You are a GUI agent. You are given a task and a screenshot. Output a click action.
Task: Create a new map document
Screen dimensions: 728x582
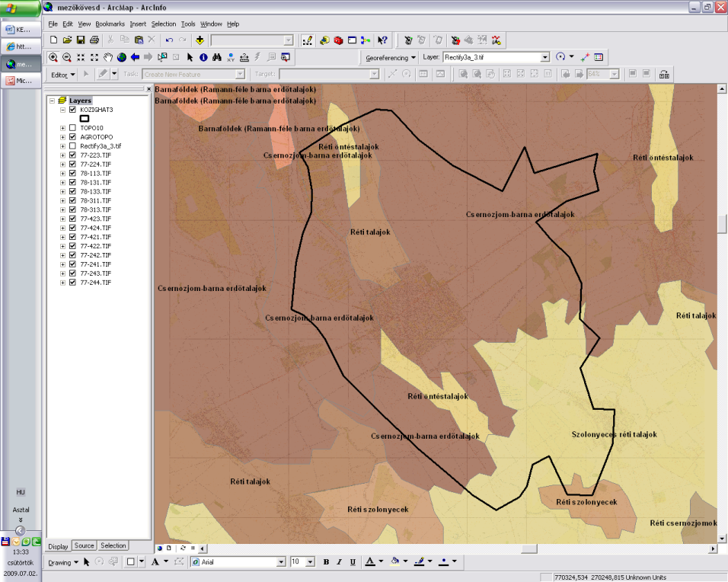[53, 40]
